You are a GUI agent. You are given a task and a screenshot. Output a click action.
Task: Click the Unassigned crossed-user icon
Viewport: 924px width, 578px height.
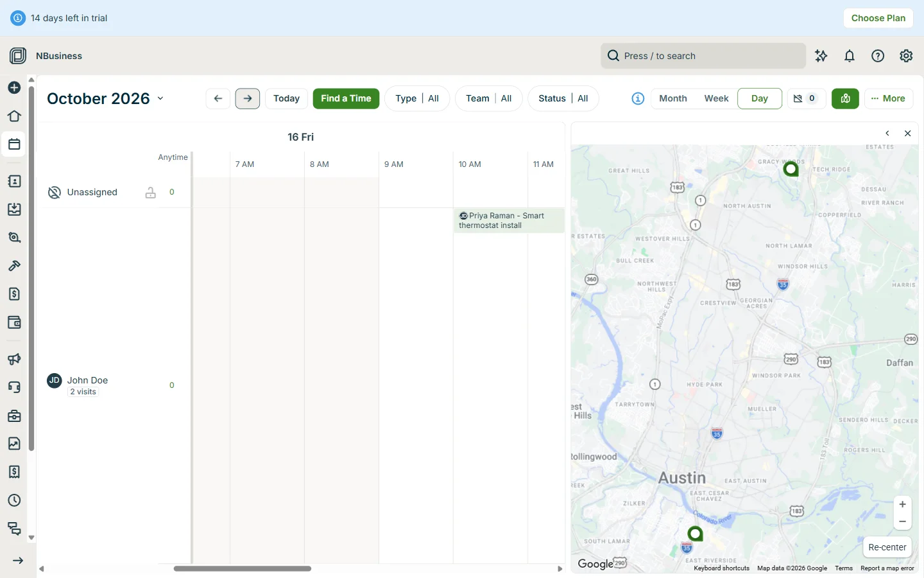(x=55, y=192)
